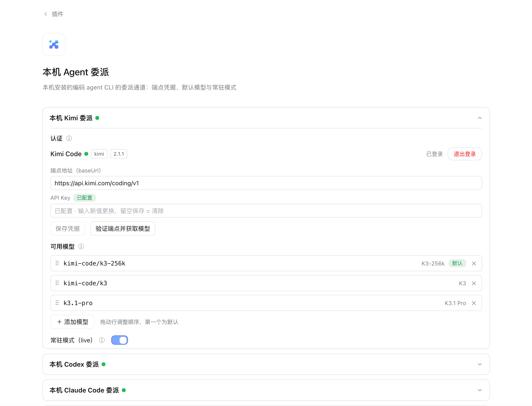
Task: Click 插件 breadcrumb text
Action: [58, 14]
